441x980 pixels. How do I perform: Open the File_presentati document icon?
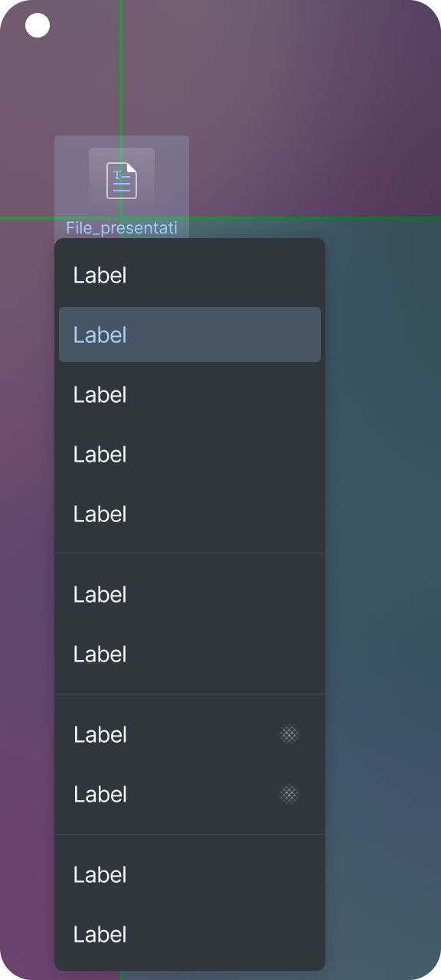tap(122, 181)
